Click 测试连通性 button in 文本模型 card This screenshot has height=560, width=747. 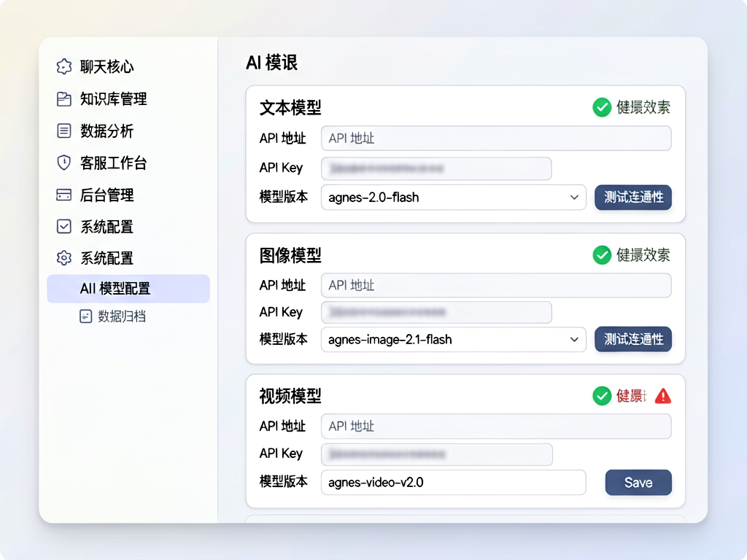(x=633, y=197)
